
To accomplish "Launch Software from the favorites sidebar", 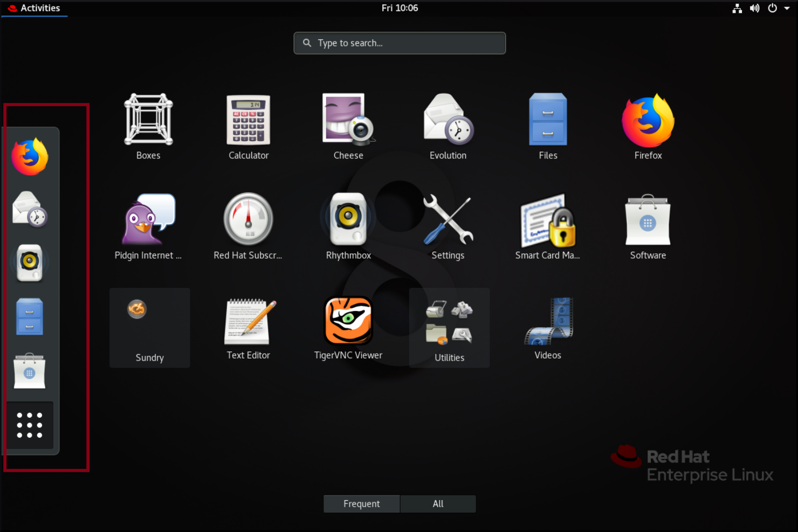I will [x=30, y=370].
